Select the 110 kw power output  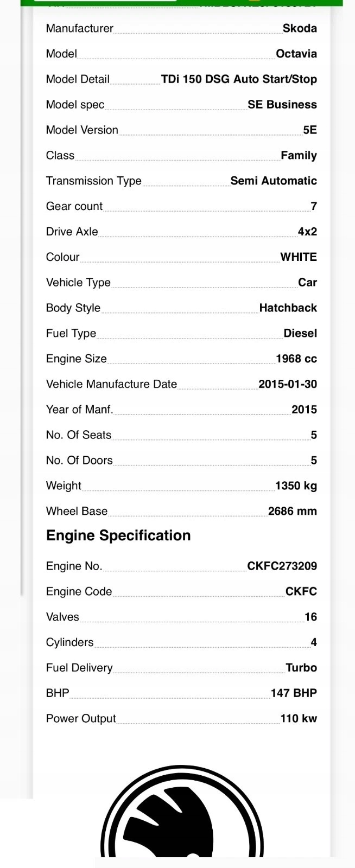click(299, 719)
